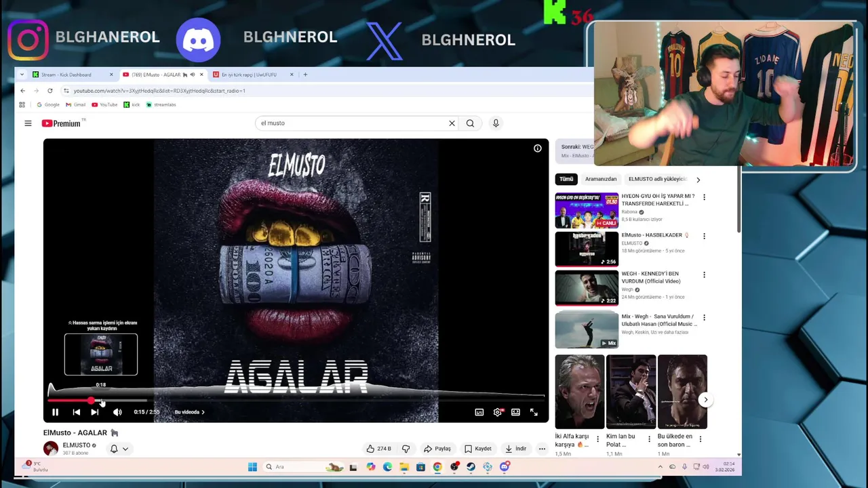Click the video progress bar
This screenshot has width=868, height=488.
click(x=296, y=401)
